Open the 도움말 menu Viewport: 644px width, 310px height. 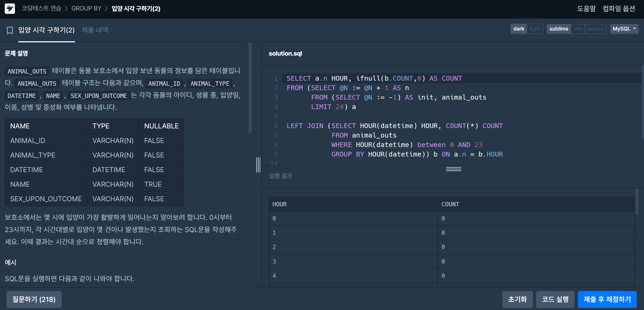586,8
